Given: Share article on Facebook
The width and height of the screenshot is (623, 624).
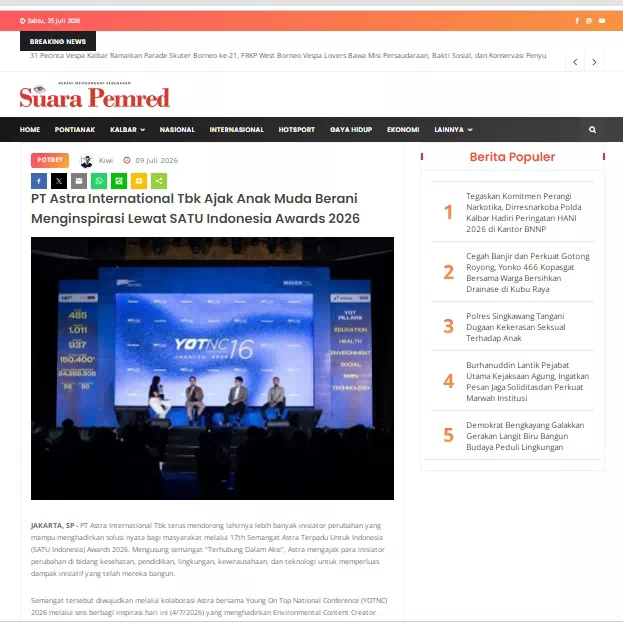Looking at the screenshot, I should (x=39, y=181).
